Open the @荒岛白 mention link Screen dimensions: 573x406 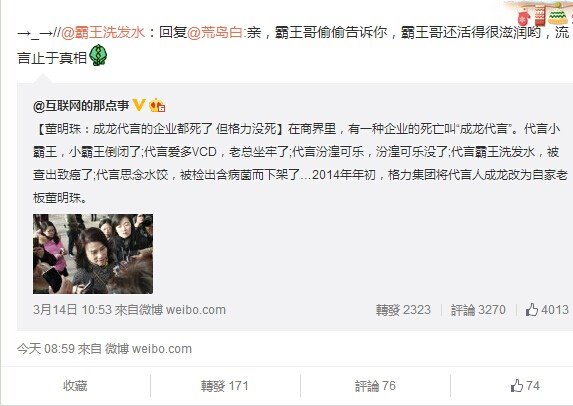click(216, 33)
